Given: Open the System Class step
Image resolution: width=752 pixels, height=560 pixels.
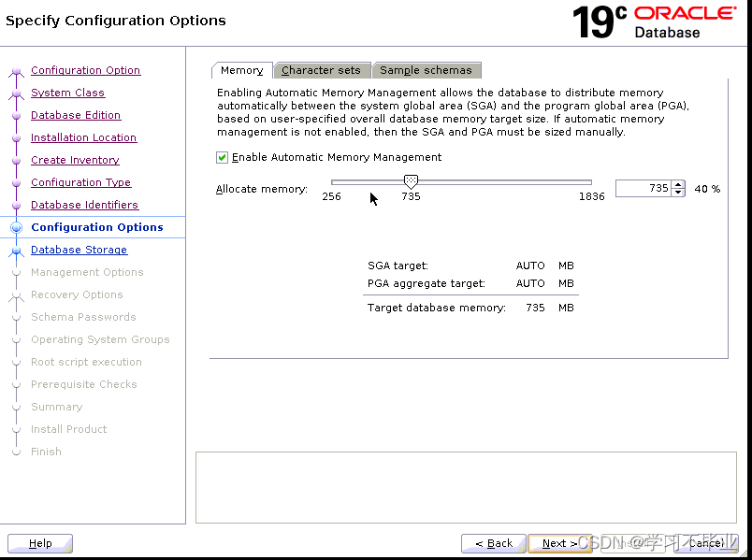Looking at the screenshot, I should coord(67,92).
